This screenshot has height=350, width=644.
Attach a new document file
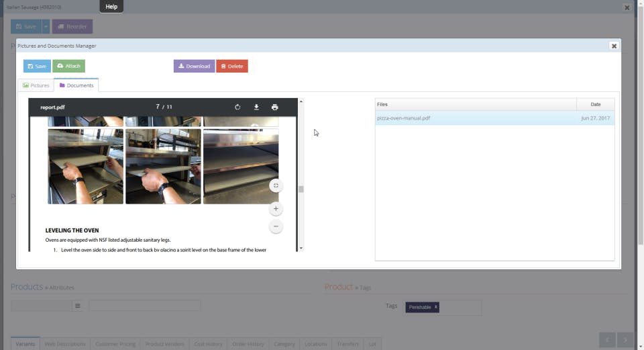click(68, 67)
